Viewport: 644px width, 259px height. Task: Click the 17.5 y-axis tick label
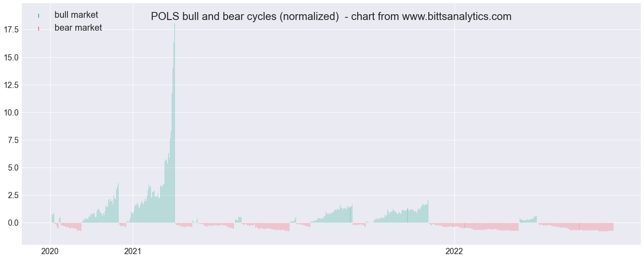[x=10, y=30]
